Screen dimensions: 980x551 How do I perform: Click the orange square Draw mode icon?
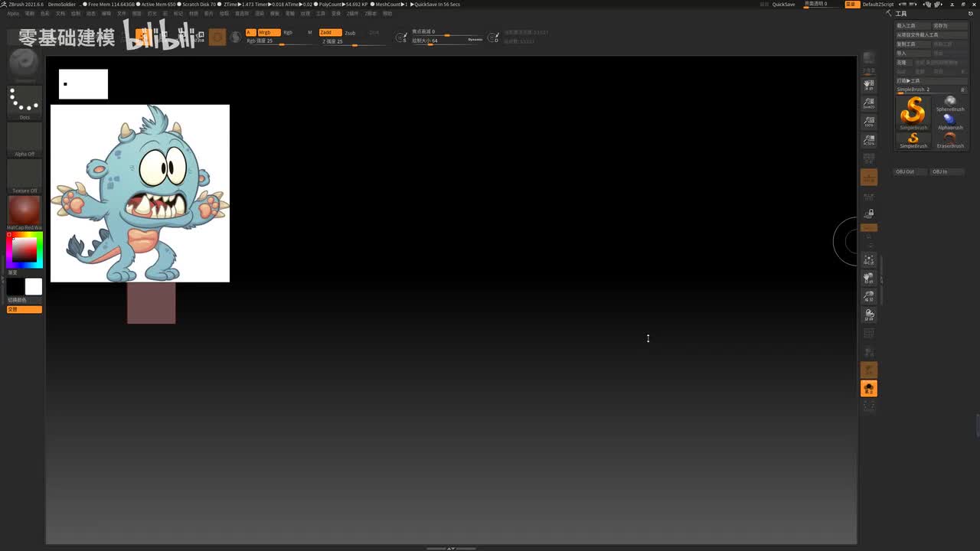pos(217,37)
